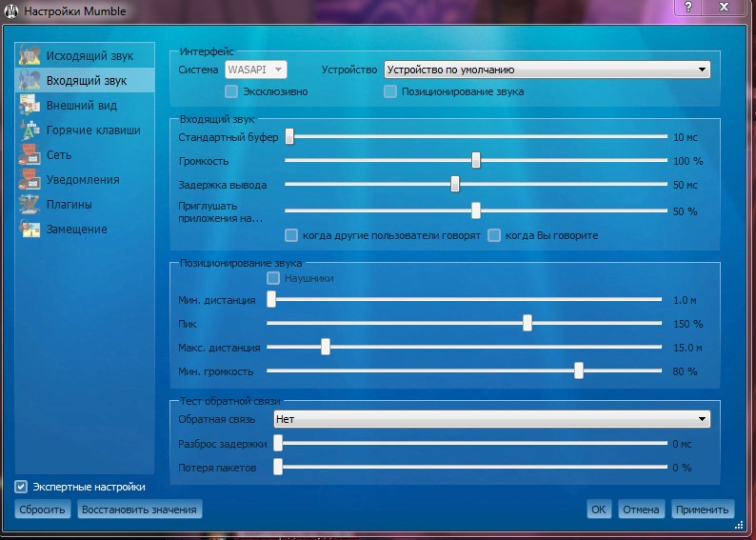The width and height of the screenshot is (756, 540).
Task: Click the 50 мс delay value
Action: (686, 185)
